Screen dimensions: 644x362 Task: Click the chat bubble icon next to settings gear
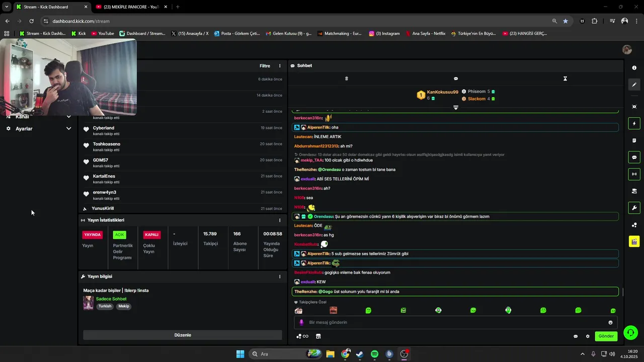pyautogui.click(x=576, y=336)
